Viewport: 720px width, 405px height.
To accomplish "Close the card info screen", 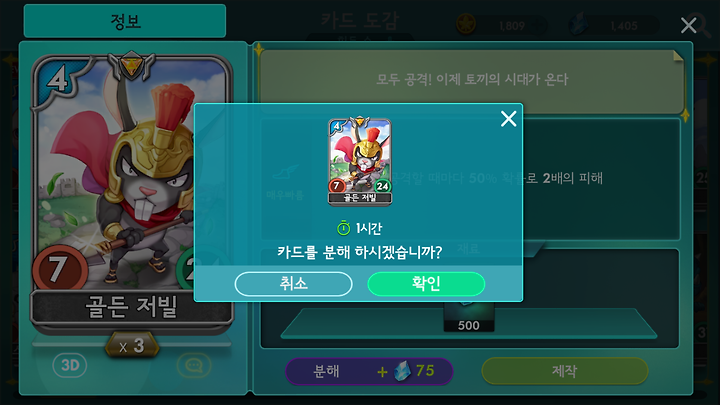I will tap(688, 25).
